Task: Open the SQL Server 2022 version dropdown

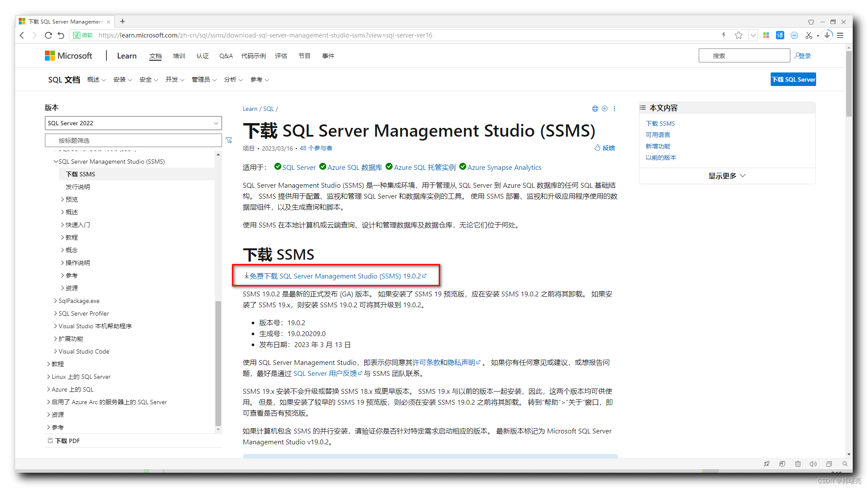Action: click(133, 123)
